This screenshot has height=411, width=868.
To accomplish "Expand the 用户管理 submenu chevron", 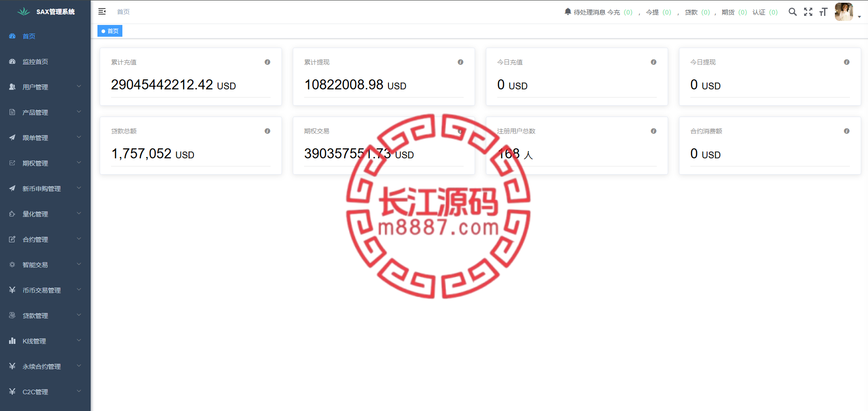I will (79, 86).
